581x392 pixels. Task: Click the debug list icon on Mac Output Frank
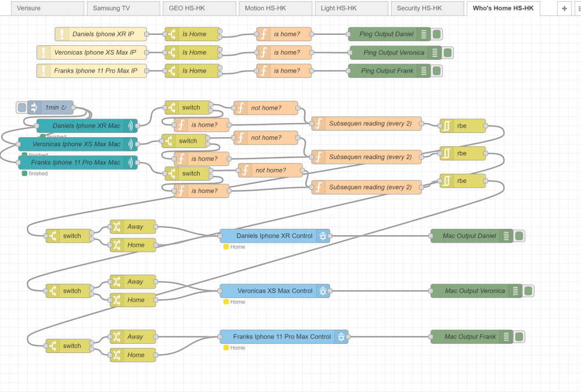click(x=506, y=337)
